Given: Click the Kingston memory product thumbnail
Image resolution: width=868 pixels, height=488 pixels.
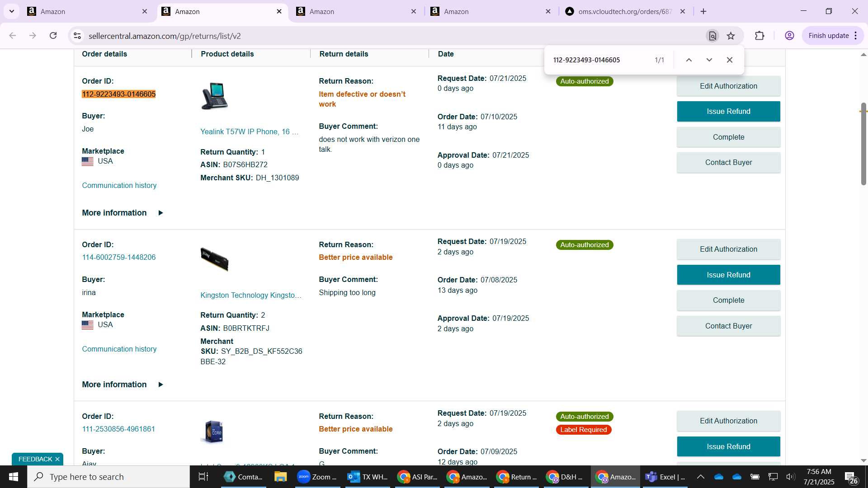Looking at the screenshot, I should 215,259.
